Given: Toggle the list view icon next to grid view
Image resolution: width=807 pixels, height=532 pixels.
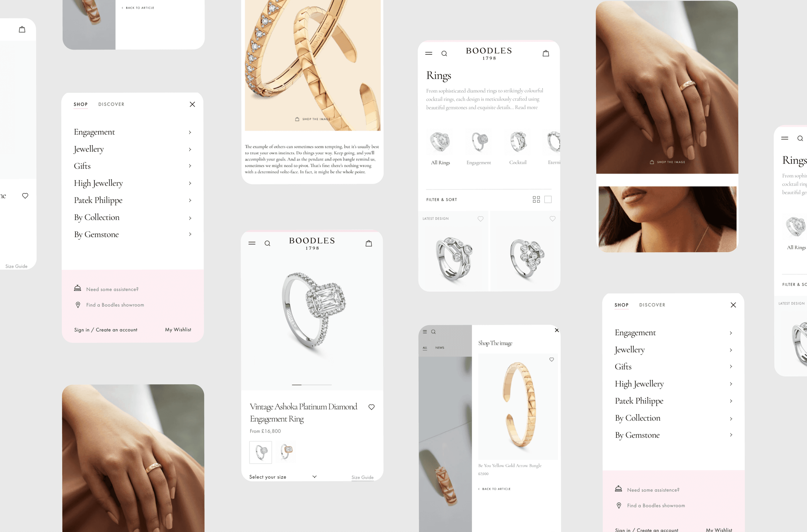Looking at the screenshot, I should 548,199.
